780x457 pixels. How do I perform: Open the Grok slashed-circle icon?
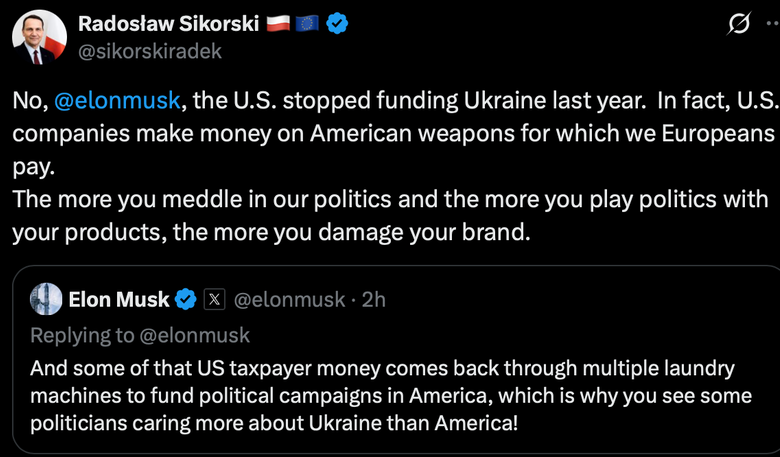pyautogui.click(x=738, y=23)
